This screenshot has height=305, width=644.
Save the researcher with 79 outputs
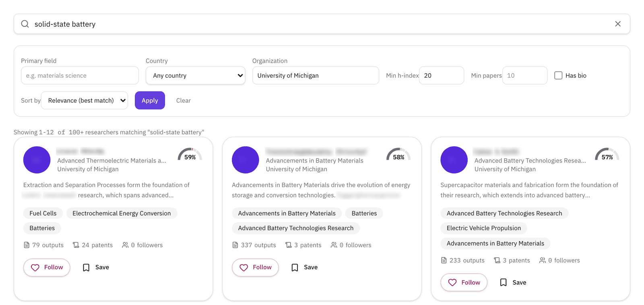coord(96,268)
